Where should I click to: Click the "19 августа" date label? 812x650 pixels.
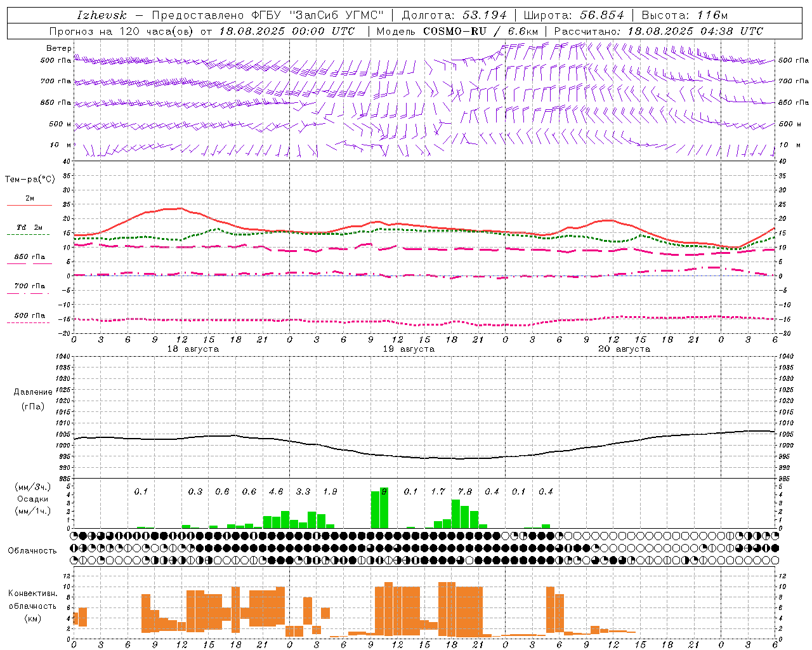point(409,349)
